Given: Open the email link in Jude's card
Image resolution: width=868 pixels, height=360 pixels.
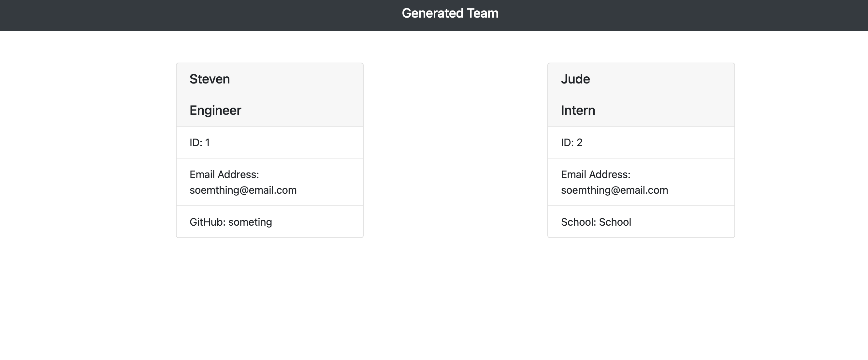Looking at the screenshot, I should (614, 190).
